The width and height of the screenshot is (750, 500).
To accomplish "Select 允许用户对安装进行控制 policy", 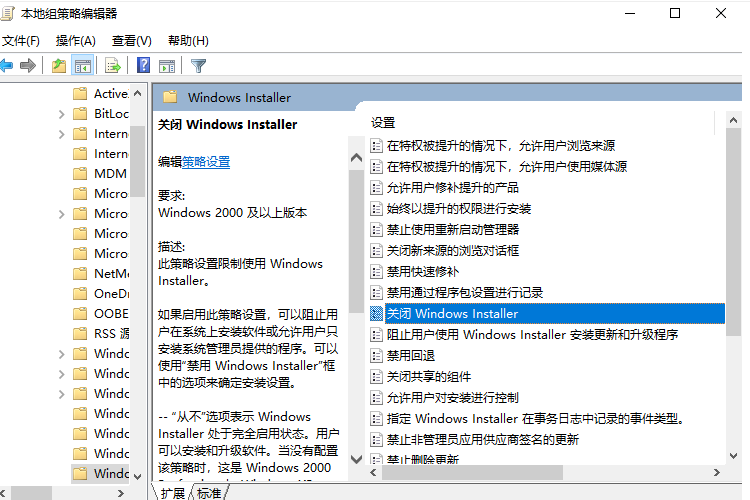I will coord(452,398).
